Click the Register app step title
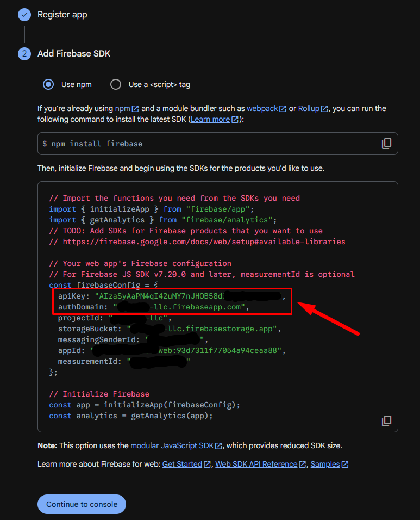The image size is (420, 520). click(62, 15)
